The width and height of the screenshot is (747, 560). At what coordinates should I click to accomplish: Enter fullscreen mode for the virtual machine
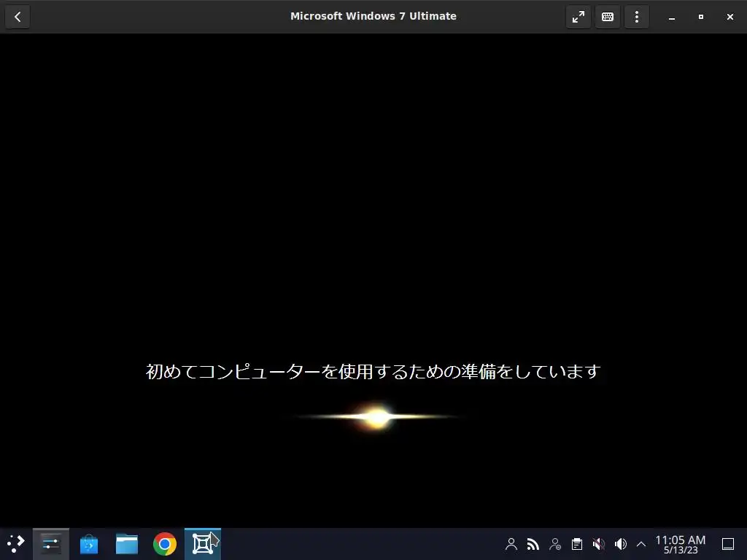coord(578,17)
